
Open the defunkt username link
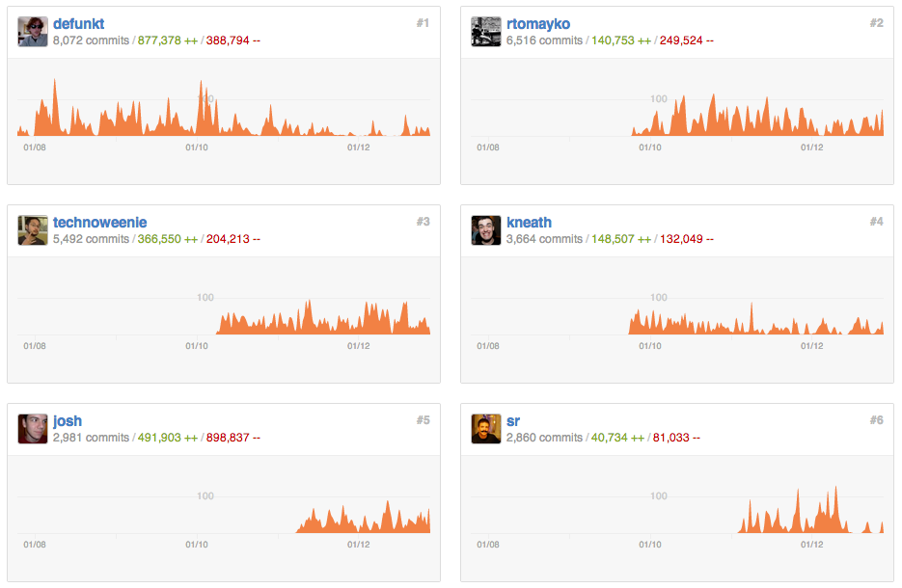(78, 23)
